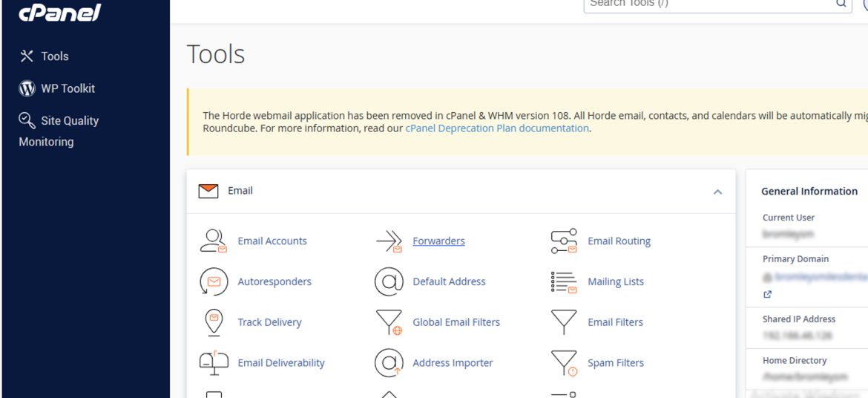Viewport: 868px width, 398px height.
Task: Click the Mailing Lists icon
Action: click(564, 282)
